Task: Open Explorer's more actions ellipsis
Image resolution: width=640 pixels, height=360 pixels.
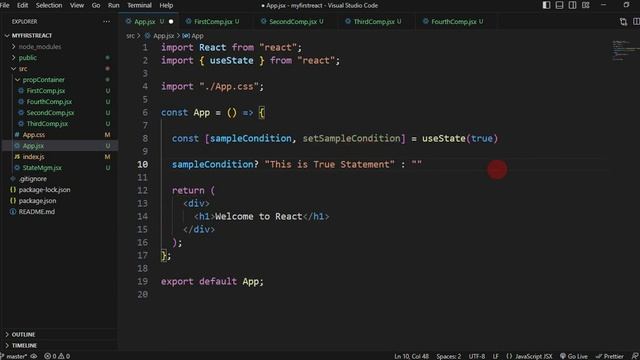Action: [x=107, y=21]
